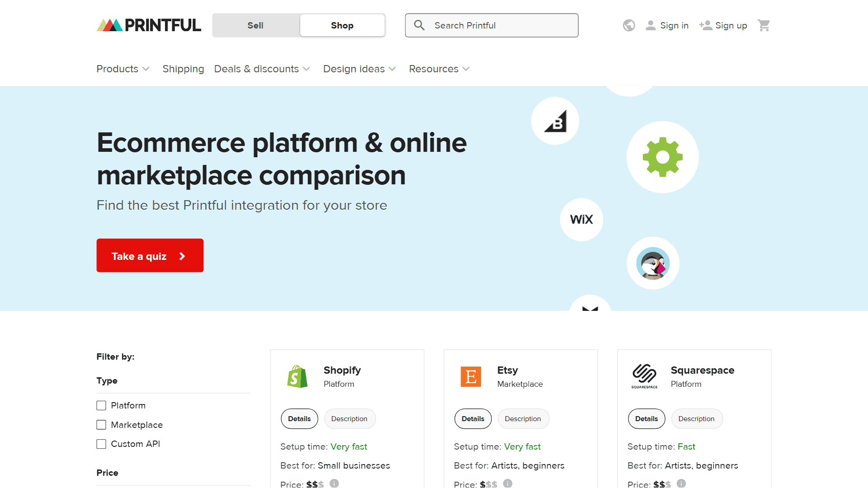Click the arrow in Take a quiz
Image resolution: width=868 pixels, height=488 pixels.
[x=182, y=256]
